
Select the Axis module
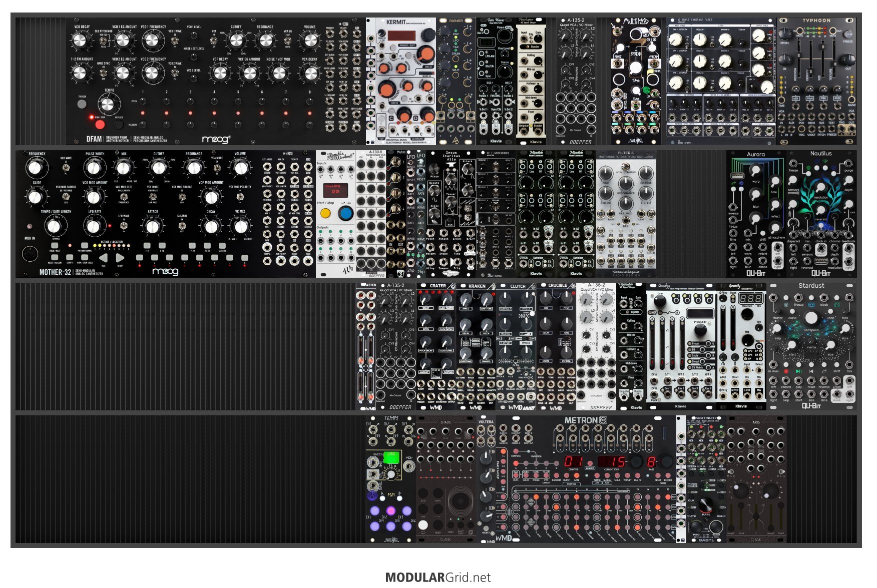756,479
